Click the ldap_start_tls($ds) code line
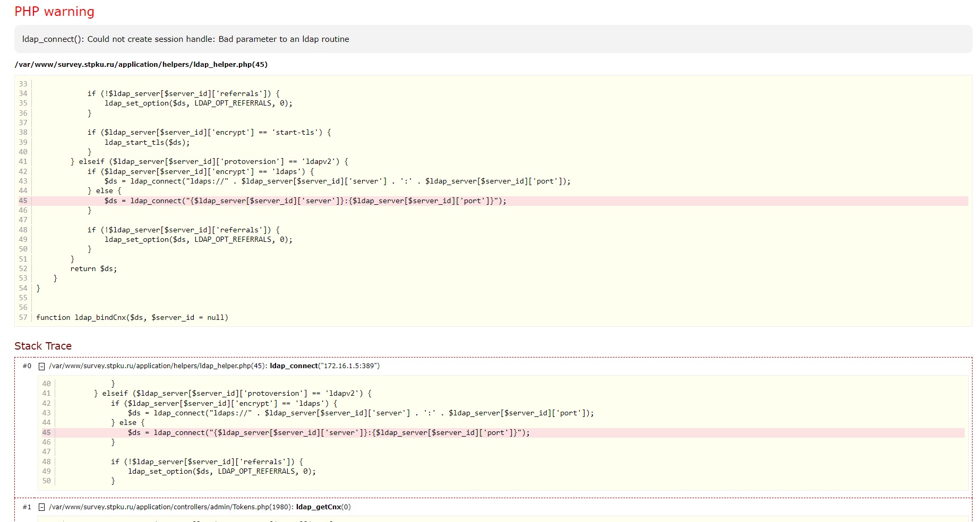This screenshot has width=980, height=522. coord(147,143)
